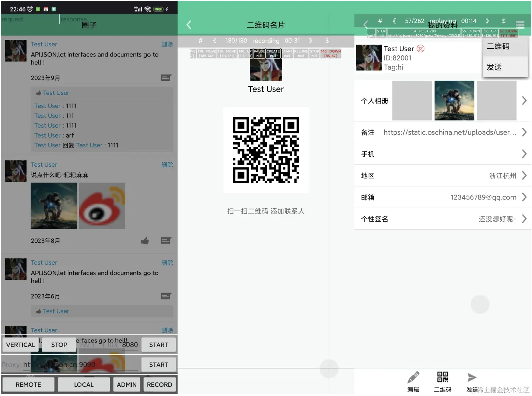Switch to the response tab

point(74,19)
